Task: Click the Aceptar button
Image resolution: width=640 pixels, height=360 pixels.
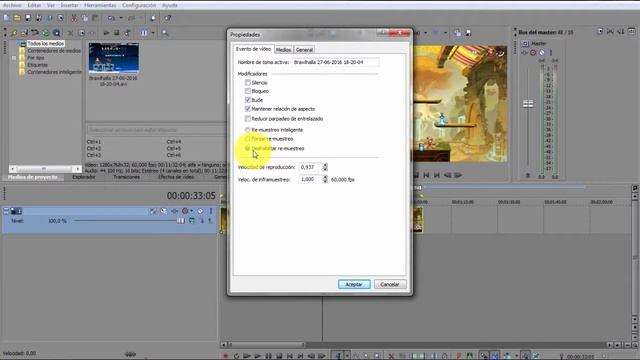Action: click(354, 284)
